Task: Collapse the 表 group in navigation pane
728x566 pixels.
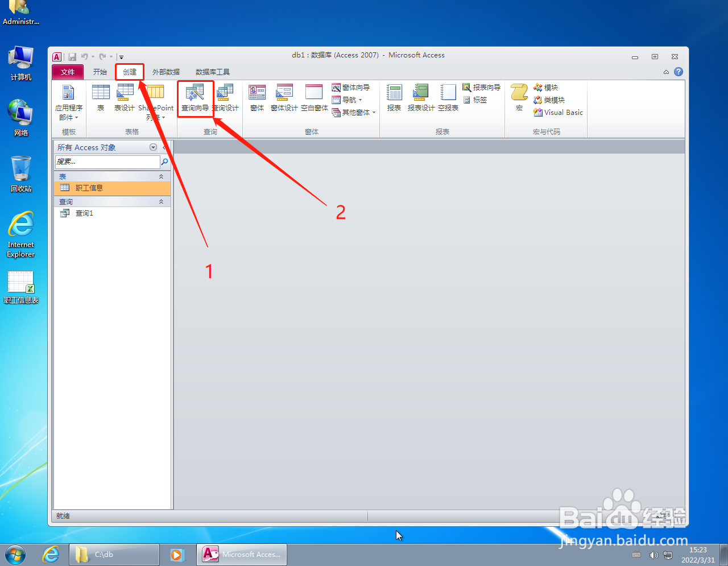Action: point(161,177)
